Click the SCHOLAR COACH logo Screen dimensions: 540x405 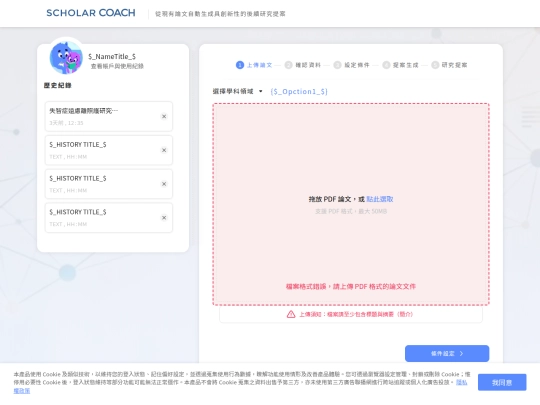[91, 13]
